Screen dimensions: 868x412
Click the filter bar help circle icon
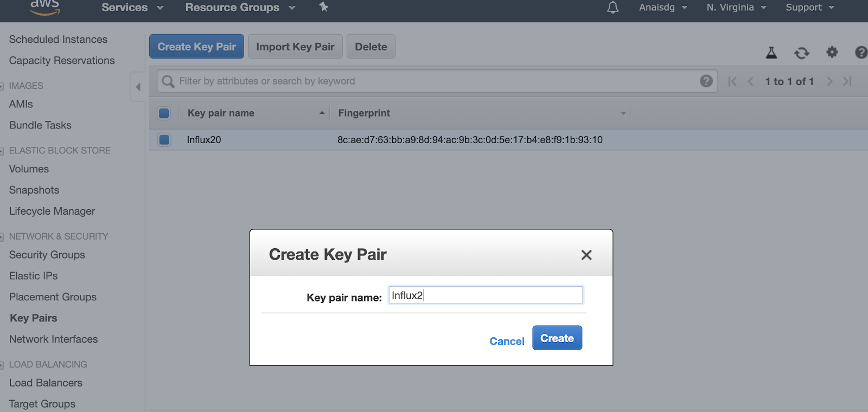706,81
